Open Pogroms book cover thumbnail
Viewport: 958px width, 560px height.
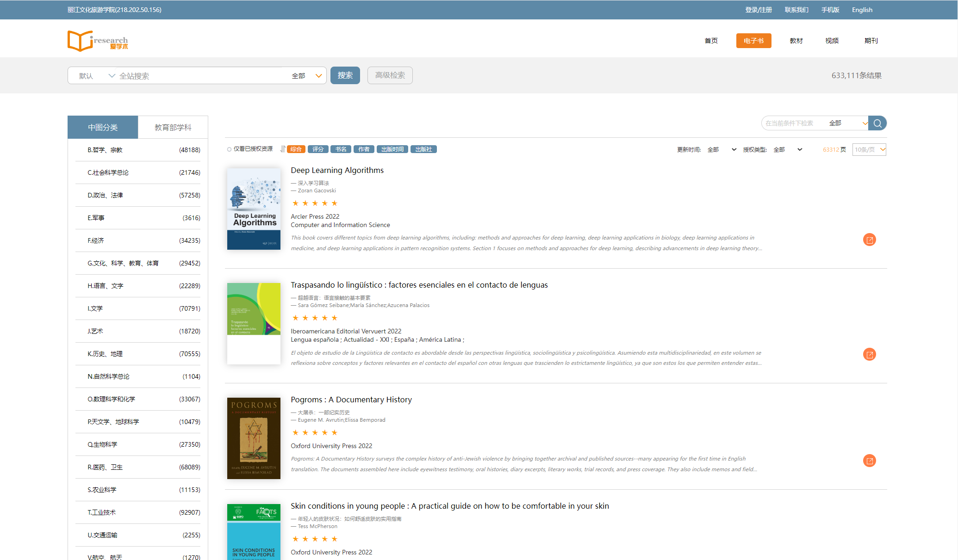(x=254, y=438)
